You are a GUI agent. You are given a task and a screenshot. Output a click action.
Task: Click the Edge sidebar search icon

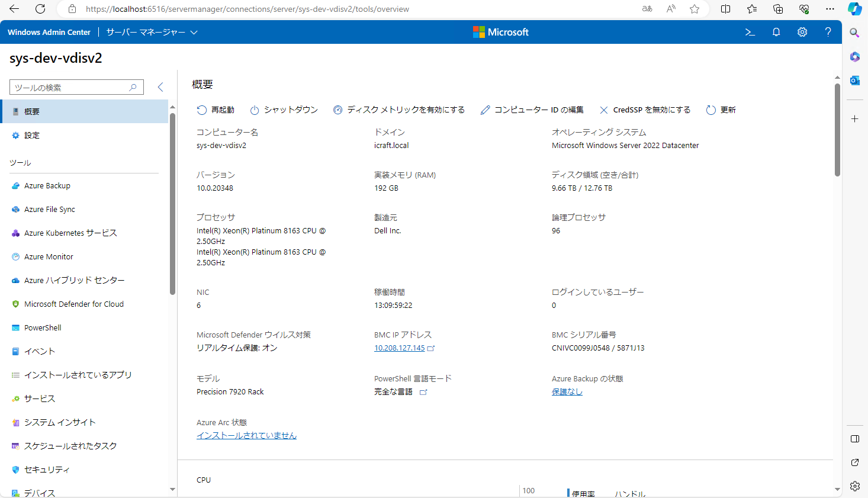(854, 33)
